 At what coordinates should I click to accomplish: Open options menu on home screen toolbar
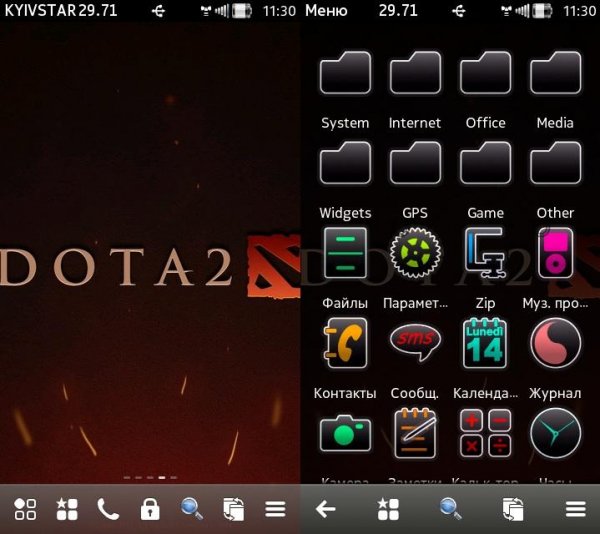tap(276, 509)
